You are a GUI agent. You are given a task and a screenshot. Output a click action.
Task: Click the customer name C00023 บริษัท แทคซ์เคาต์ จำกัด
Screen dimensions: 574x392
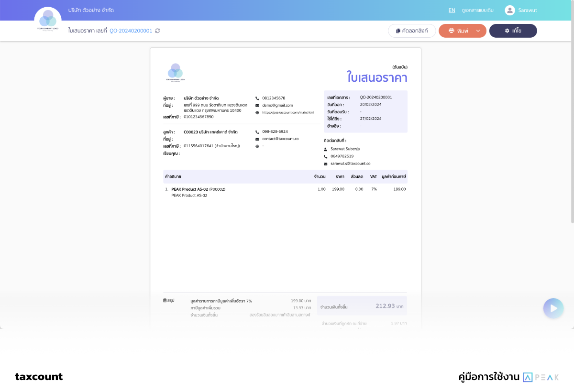[x=211, y=131]
